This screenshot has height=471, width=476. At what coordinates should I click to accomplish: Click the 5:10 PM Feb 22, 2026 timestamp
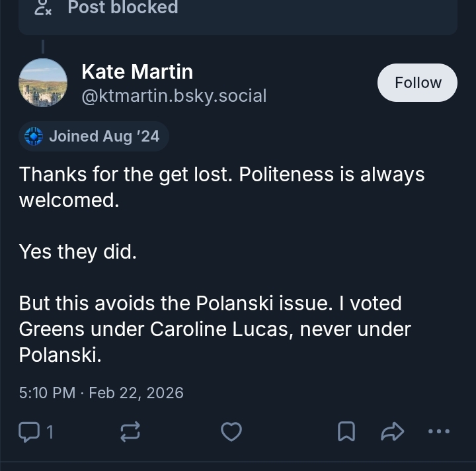(x=101, y=392)
